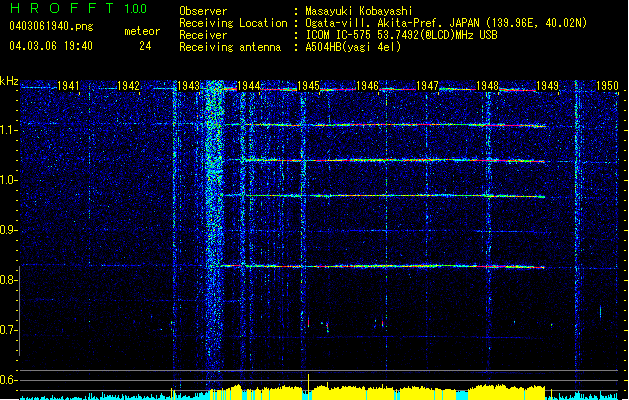
Task: Click the version number 1.0.0
Action: pyautogui.click(x=135, y=8)
